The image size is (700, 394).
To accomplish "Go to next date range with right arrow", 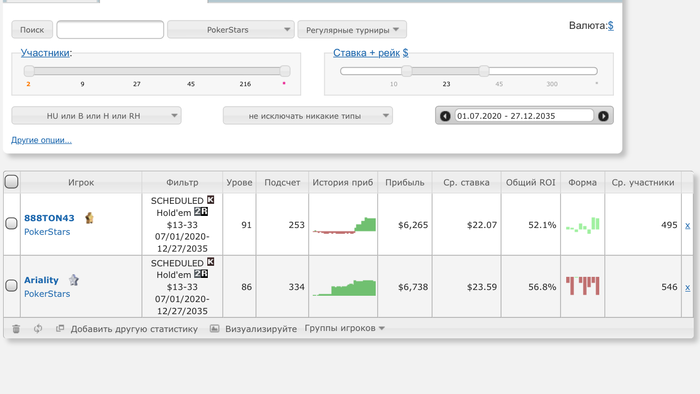I will tap(603, 116).
